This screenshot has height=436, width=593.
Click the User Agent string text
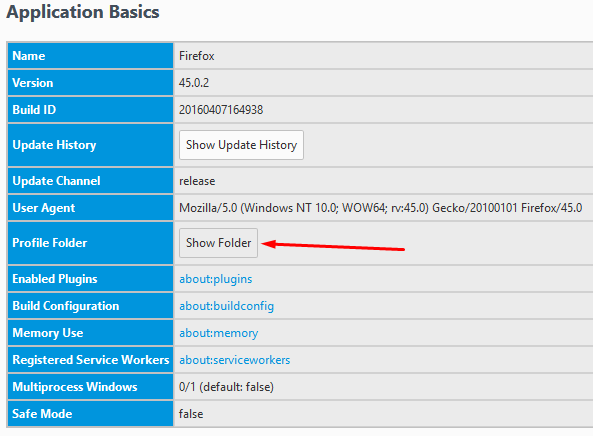(380, 208)
